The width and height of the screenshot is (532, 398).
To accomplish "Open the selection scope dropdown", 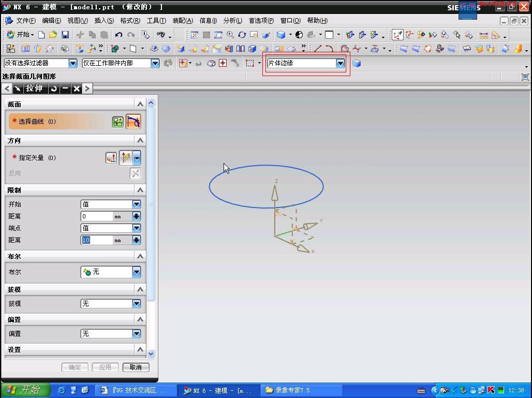I will [155, 63].
